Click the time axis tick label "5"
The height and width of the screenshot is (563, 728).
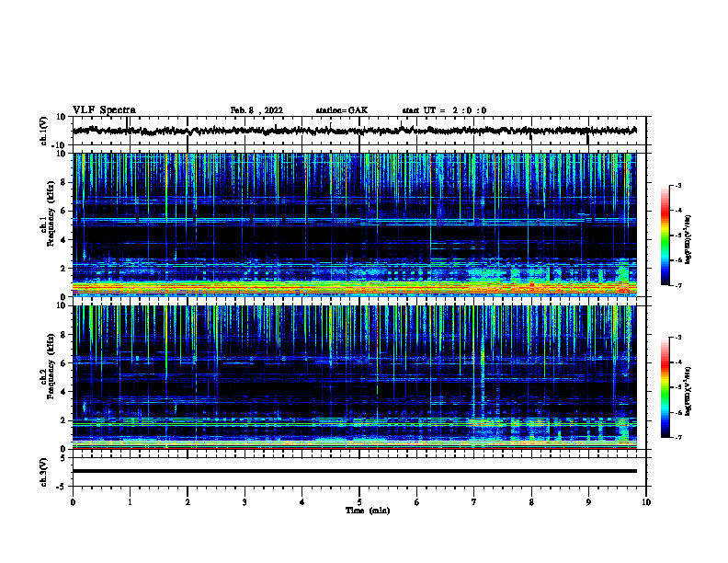tap(359, 502)
